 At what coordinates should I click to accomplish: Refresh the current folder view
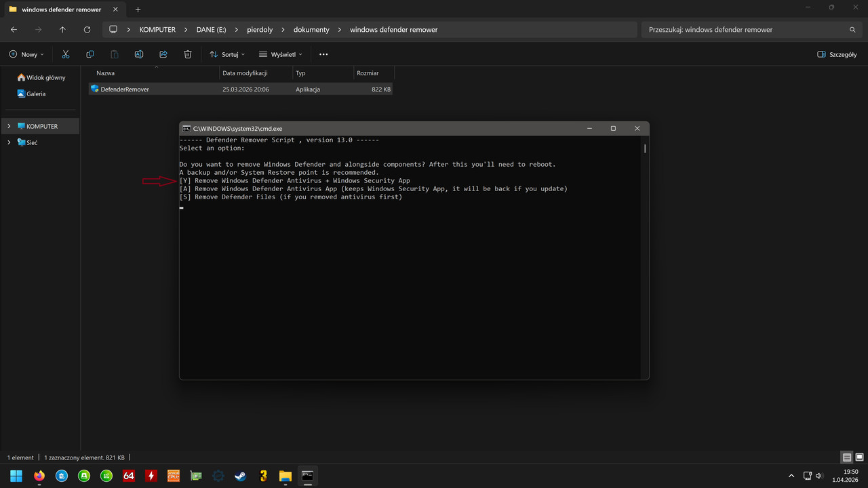[x=87, y=30]
